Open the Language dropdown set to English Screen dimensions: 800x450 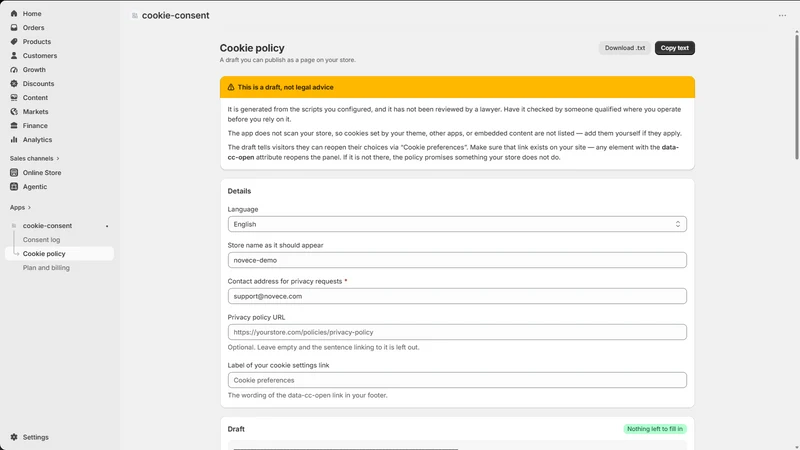(x=457, y=224)
